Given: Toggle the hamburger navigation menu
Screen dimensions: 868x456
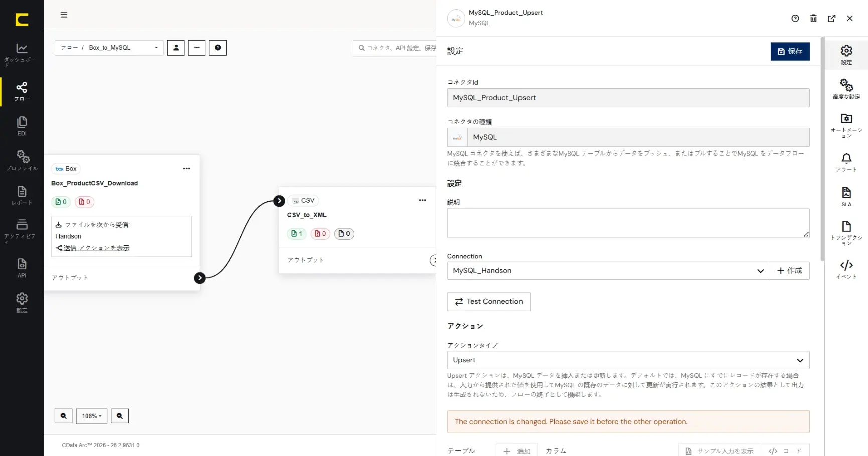Looking at the screenshot, I should pyautogui.click(x=64, y=15).
